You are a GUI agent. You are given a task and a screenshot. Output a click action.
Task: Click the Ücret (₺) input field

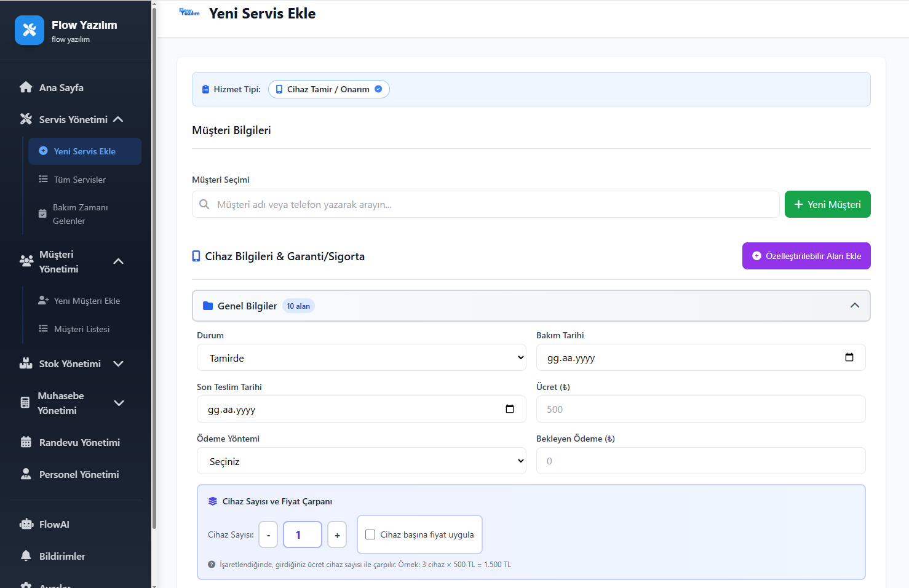coord(701,409)
